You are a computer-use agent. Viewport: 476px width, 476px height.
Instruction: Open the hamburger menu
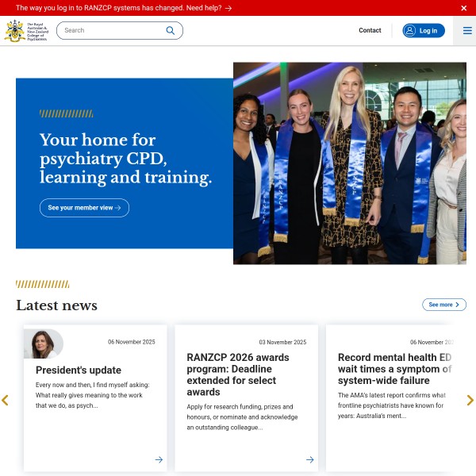tap(467, 30)
